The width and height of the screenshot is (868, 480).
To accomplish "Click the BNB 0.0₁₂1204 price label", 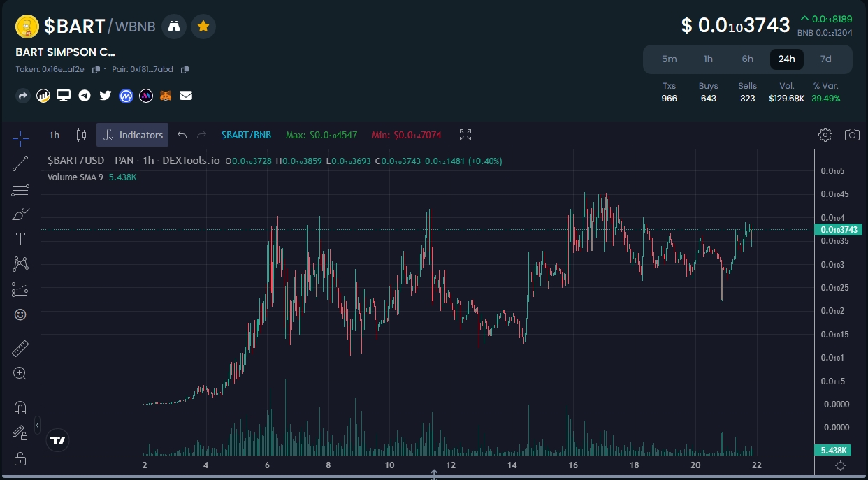I will (825, 32).
